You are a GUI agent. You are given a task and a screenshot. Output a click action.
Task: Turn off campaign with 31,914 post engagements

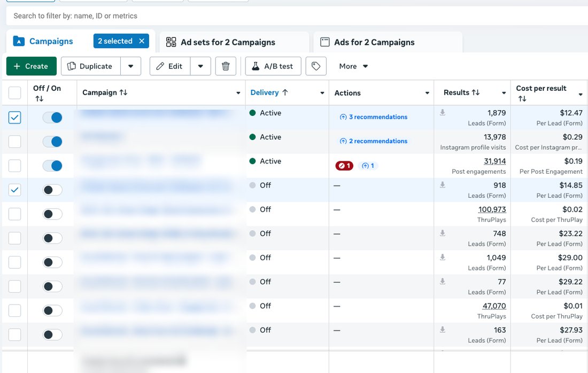(x=52, y=166)
